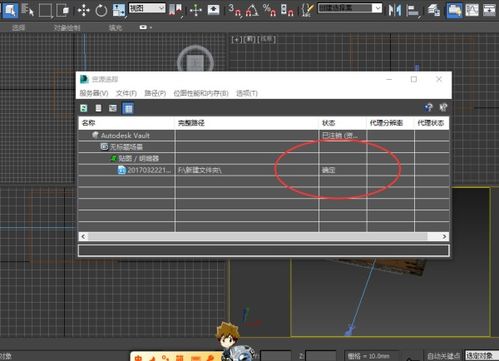499x361 pixels.
Task: Toggle the Angle Snap button
Action: (x=252, y=10)
